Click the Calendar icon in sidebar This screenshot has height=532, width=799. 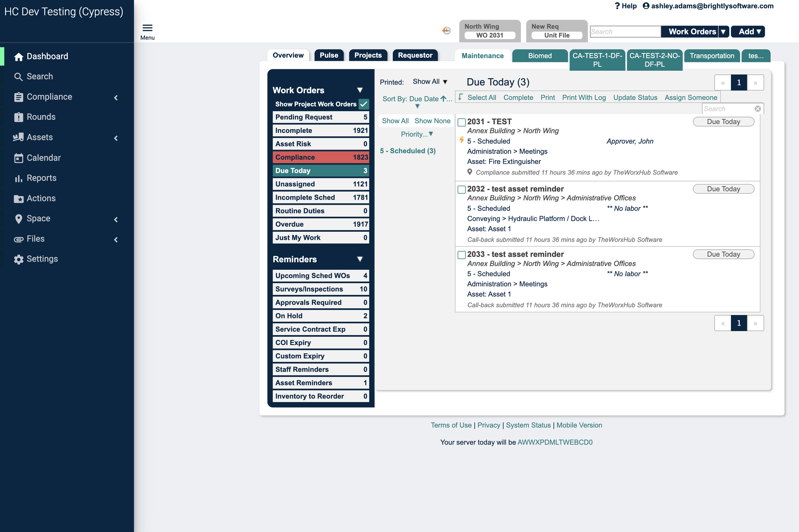point(18,158)
